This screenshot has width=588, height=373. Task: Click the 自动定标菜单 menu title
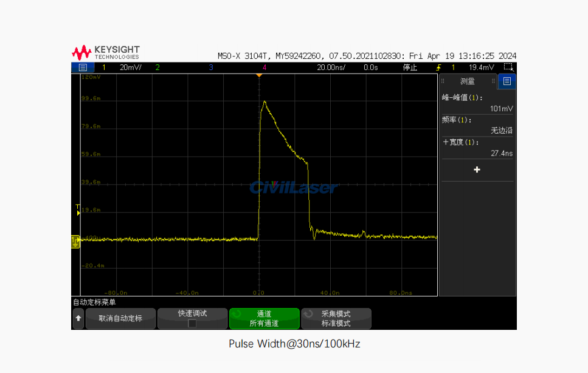point(94,302)
